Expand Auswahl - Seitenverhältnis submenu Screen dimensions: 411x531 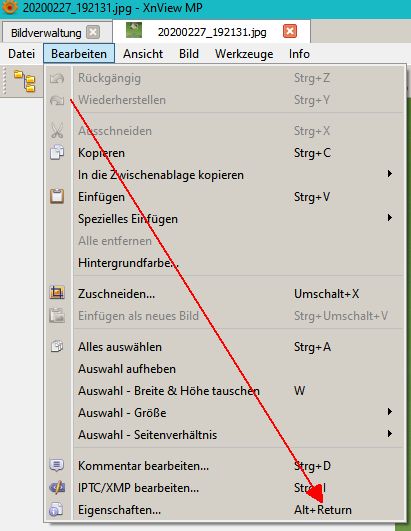click(x=225, y=435)
